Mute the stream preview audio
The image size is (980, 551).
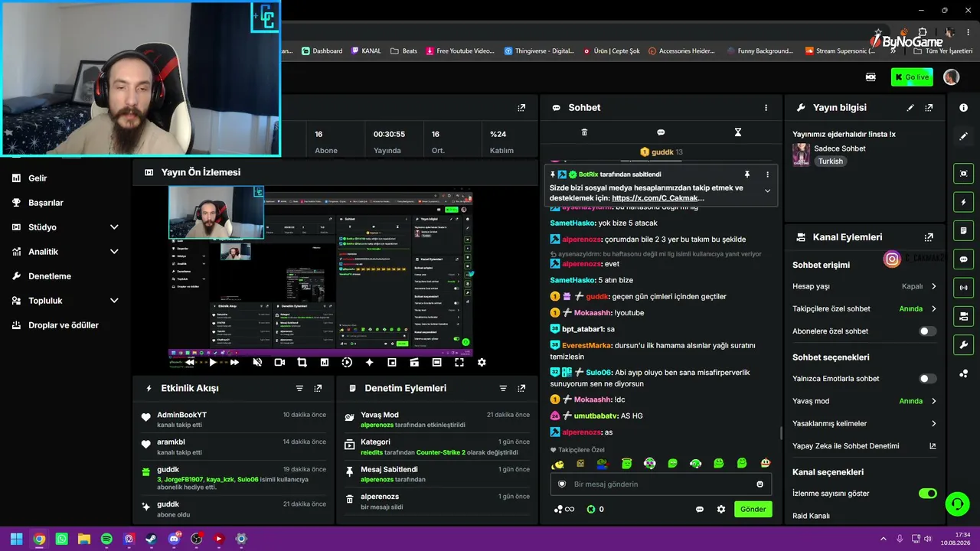coord(257,363)
